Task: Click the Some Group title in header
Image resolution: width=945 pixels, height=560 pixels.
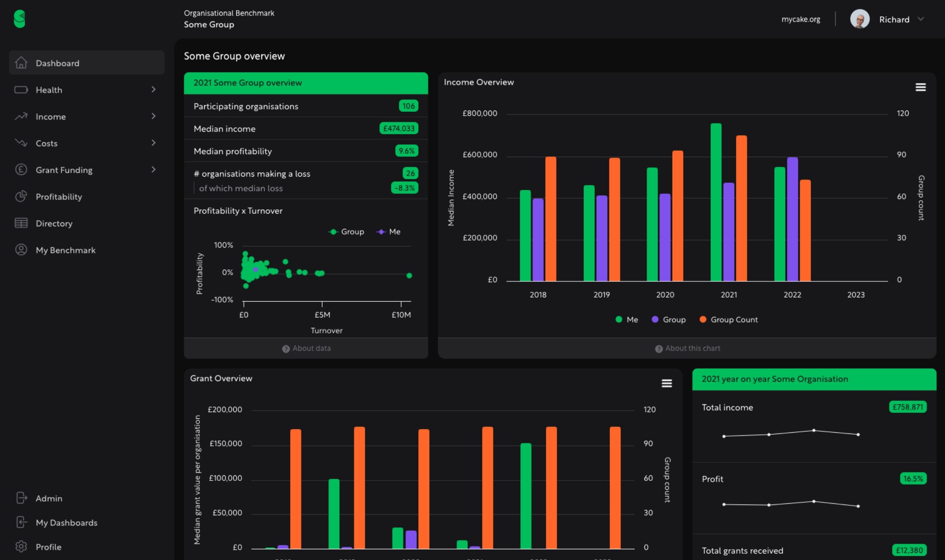Action: [209, 24]
